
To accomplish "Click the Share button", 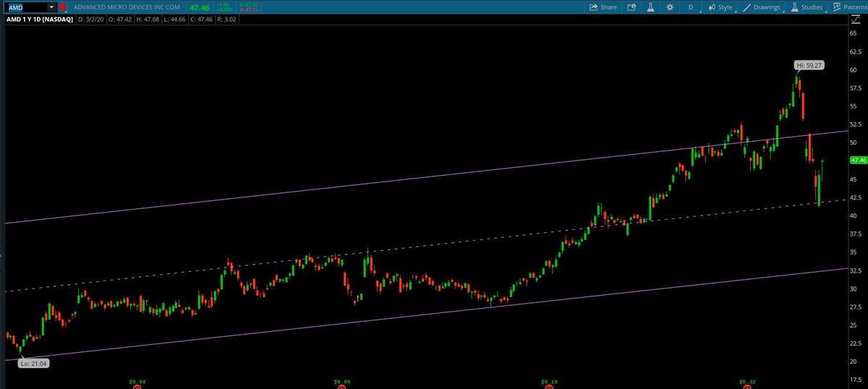I will click(x=603, y=7).
